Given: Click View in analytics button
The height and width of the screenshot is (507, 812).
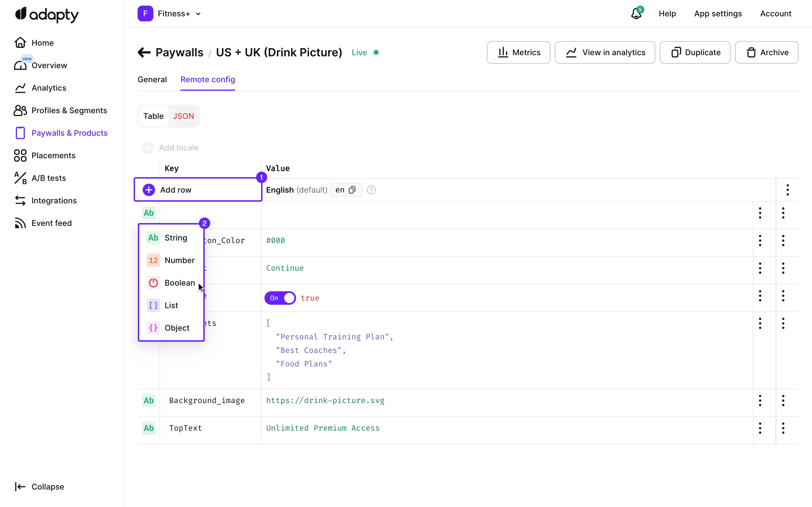Looking at the screenshot, I should (x=605, y=52).
